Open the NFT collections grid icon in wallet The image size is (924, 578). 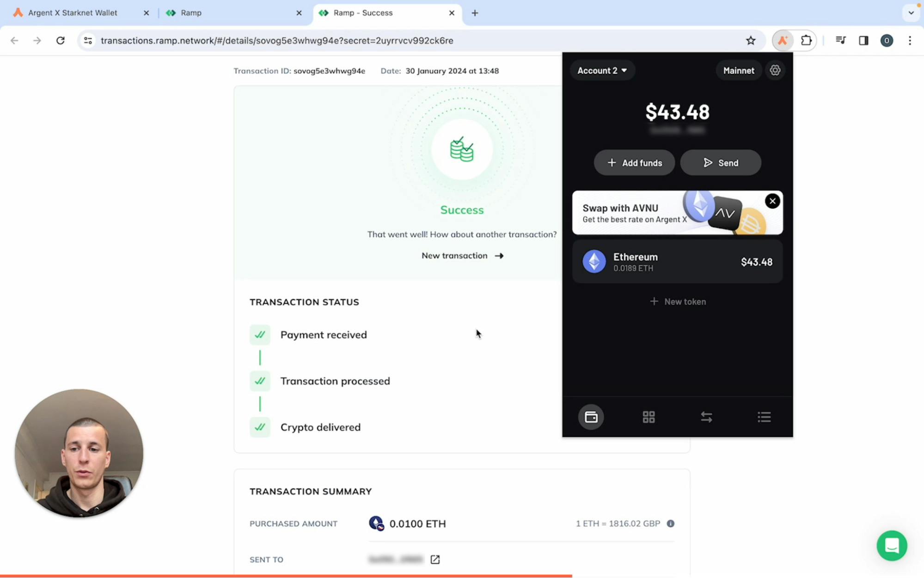[x=649, y=417]
